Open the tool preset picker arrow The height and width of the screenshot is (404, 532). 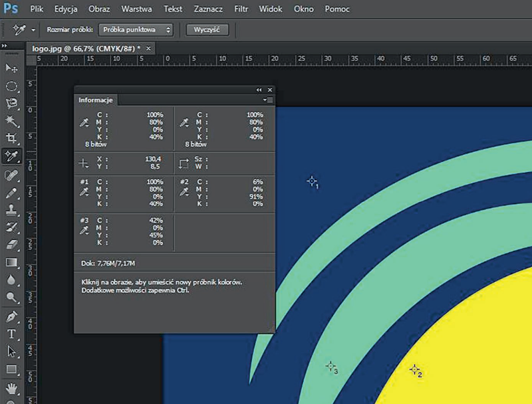click(33, 30)
